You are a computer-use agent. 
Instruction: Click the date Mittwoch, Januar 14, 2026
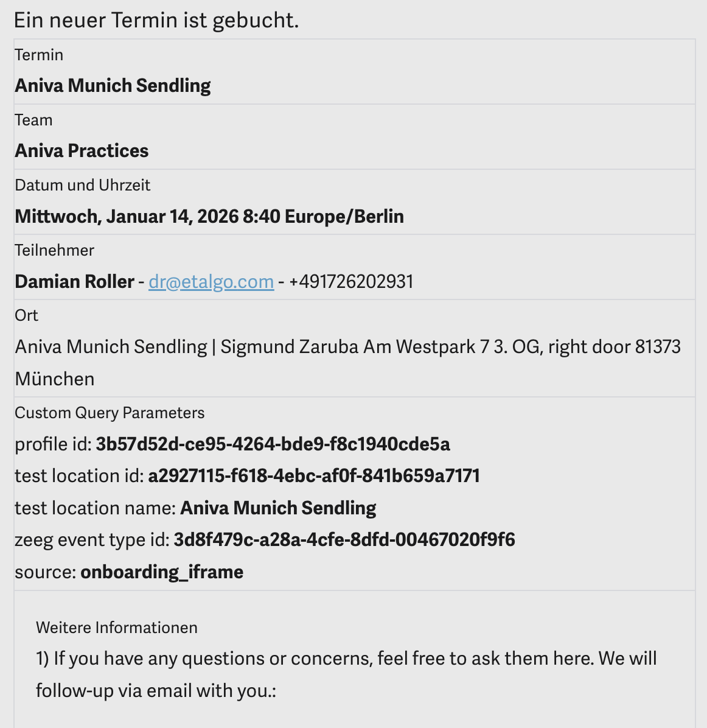[127, 217]
